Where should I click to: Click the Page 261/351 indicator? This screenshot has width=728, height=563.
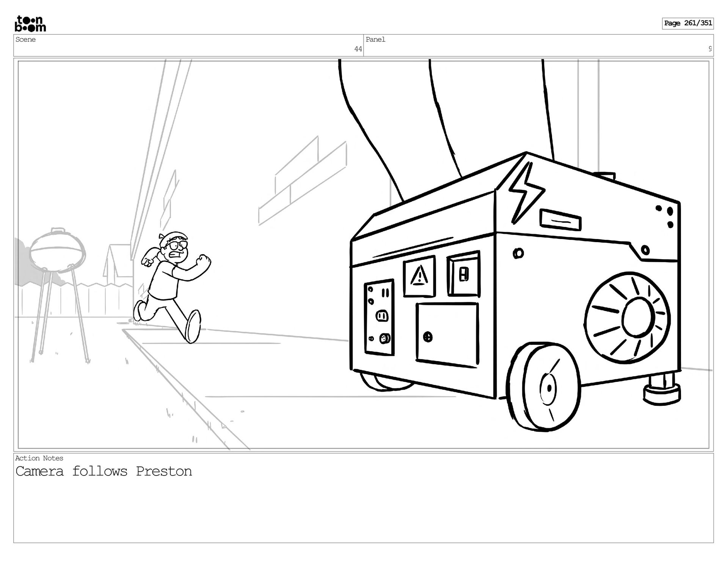687,23
